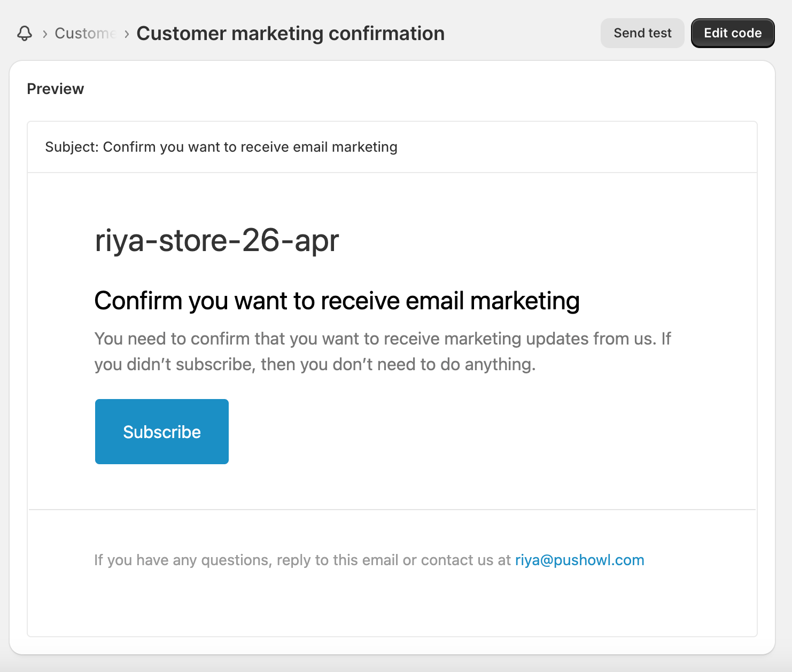792x672 pixels.
Task: Click the chevron after the bell icon
Action: tap(45, 34)
